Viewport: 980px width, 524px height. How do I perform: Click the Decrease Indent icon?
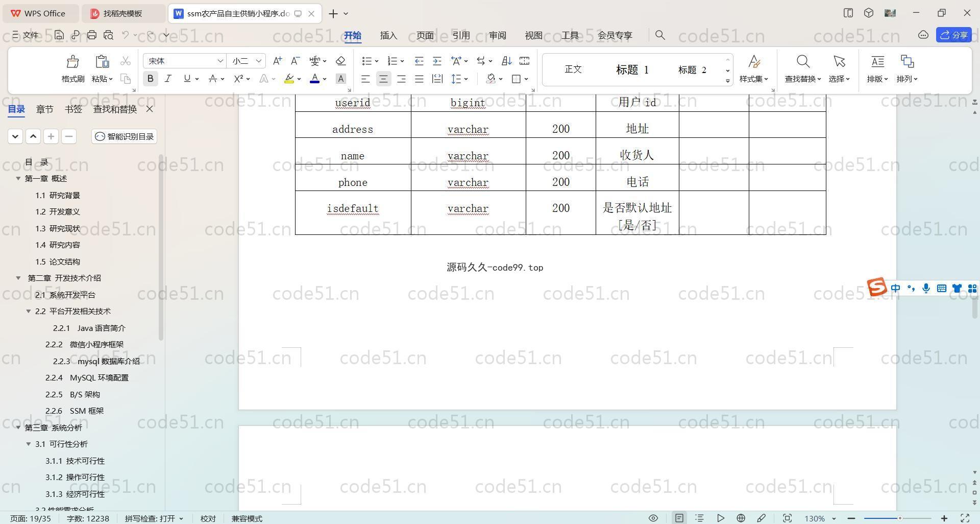[419, 61]
